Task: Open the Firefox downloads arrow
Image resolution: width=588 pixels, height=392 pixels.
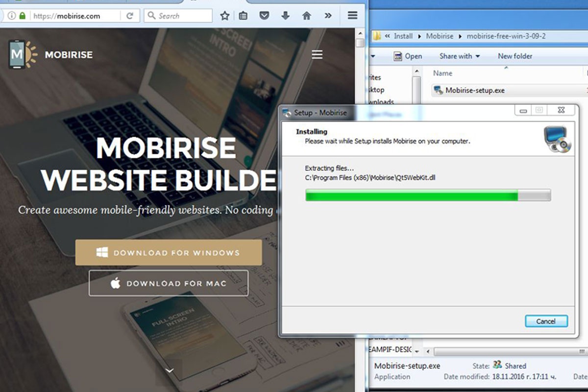Action: (x=286, y=16)
